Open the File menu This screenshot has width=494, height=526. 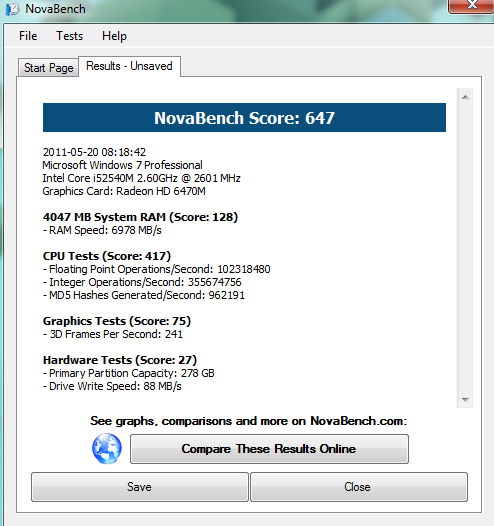28,36
